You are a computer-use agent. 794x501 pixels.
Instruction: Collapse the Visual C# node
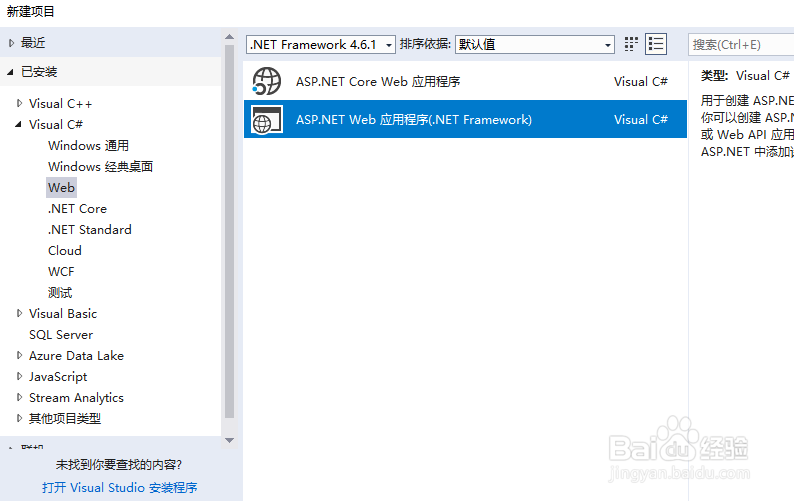tap(19, 124)
